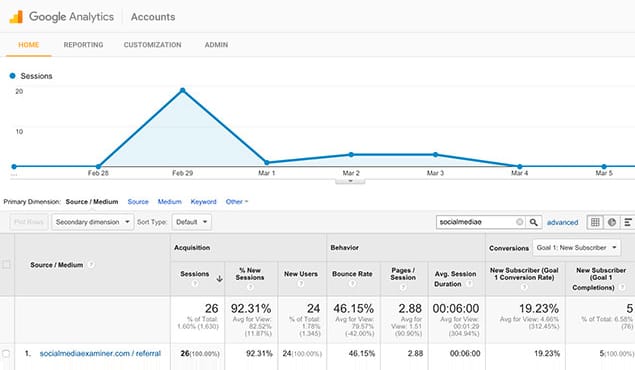Switch to pie chart percentage view

click(612, 222)
